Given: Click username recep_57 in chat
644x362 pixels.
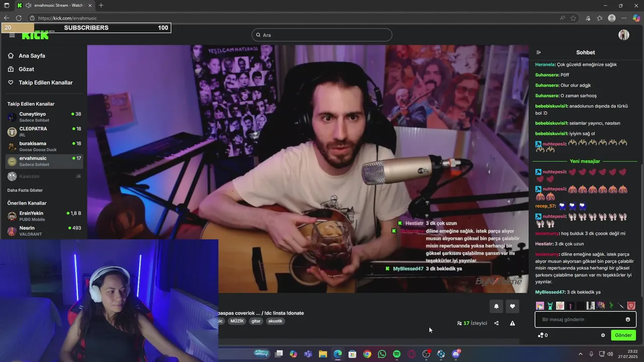Looking at the screenshot, I should [545, 206].
